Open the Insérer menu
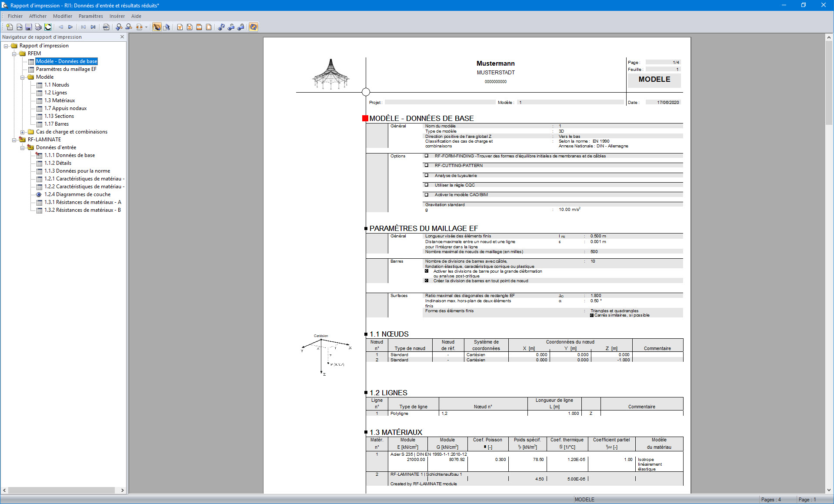The height and width of the screenshot is (504, 834). 117,16
